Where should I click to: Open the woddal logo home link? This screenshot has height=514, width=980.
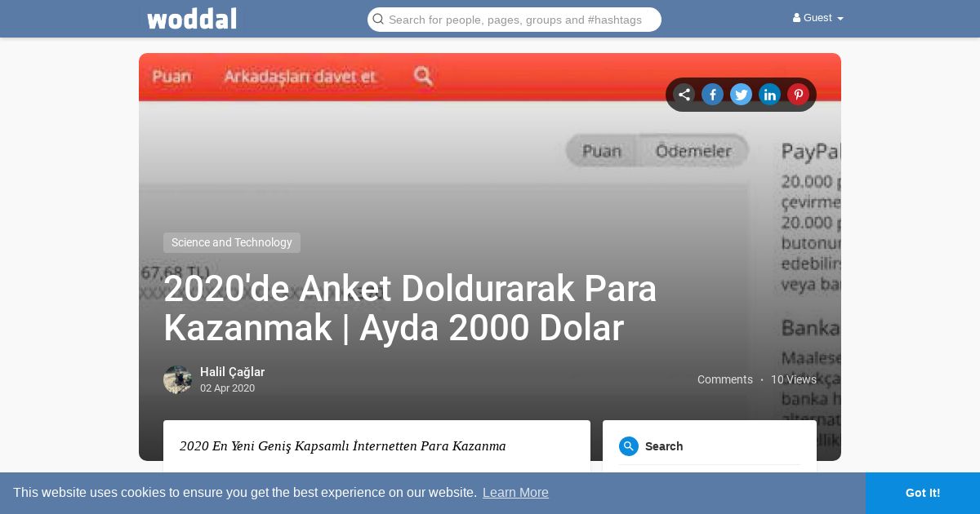[192, 18]
